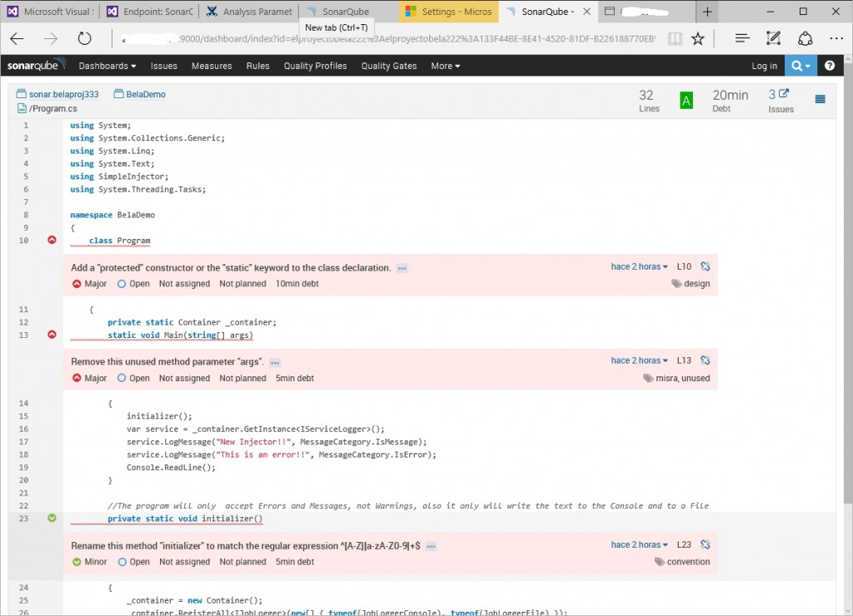Click the 32 Lines measure
853x616 pixels.
648,101
